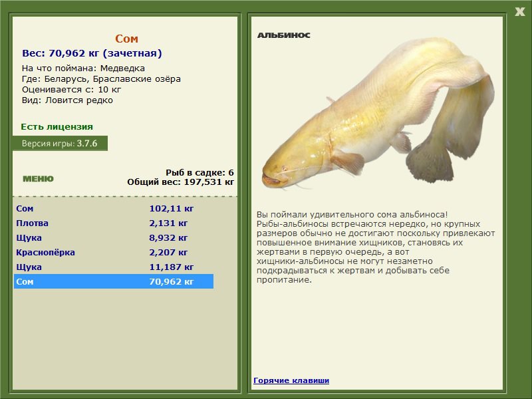Image resolution: width=532 pixels, height=399 pixels.
Task: Click the Рыб в садке: 6 counter
Action: click(200, 173)
